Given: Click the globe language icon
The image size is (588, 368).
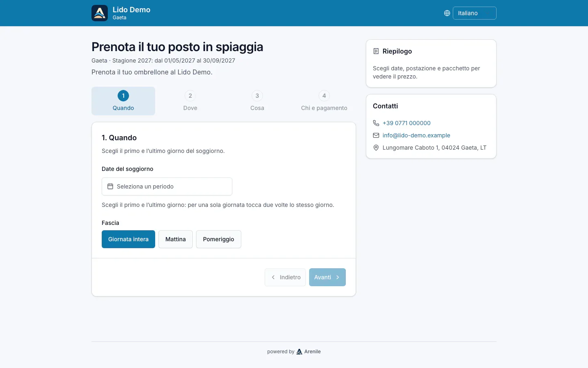Looking at the screenshot, I should tap(447, 13).
